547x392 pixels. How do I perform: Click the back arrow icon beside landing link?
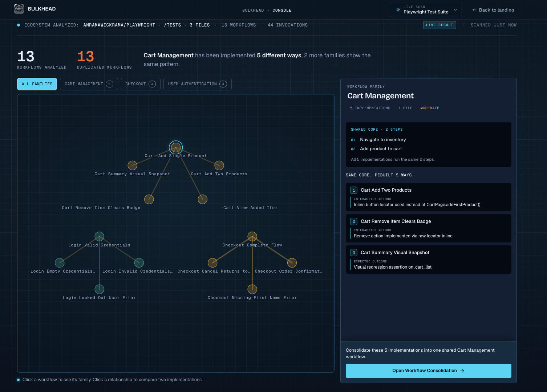click(x=474, y=10)
